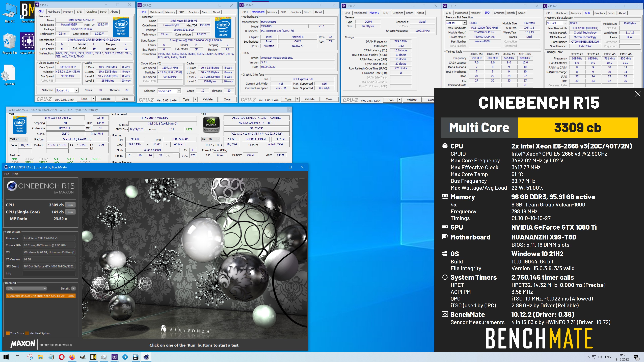Launch Opera browser from the taskbar

[x=62, y=357]
